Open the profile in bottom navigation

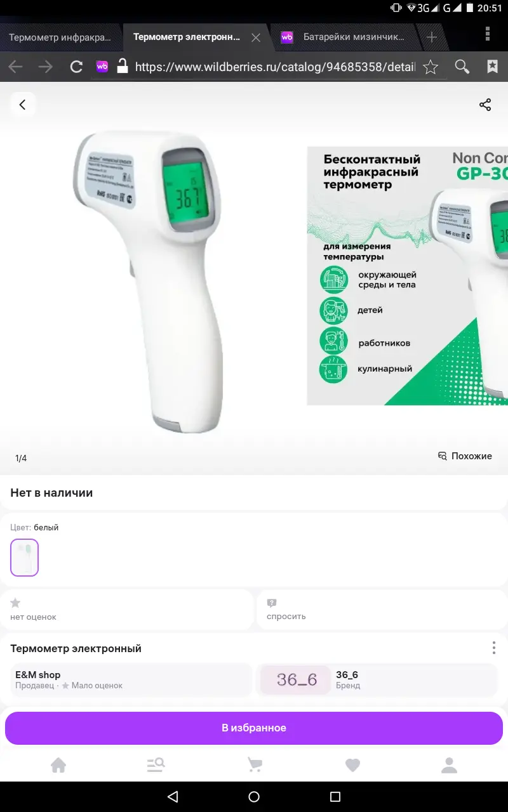coord(450,765)
